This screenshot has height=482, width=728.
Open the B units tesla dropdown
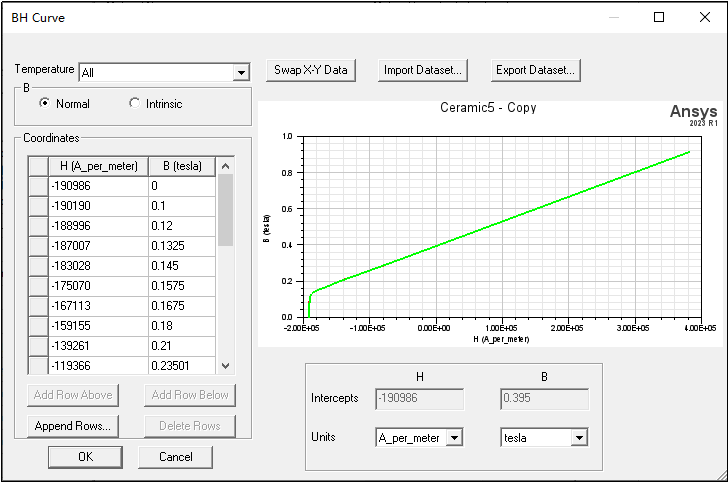click(x=578, y=438)
